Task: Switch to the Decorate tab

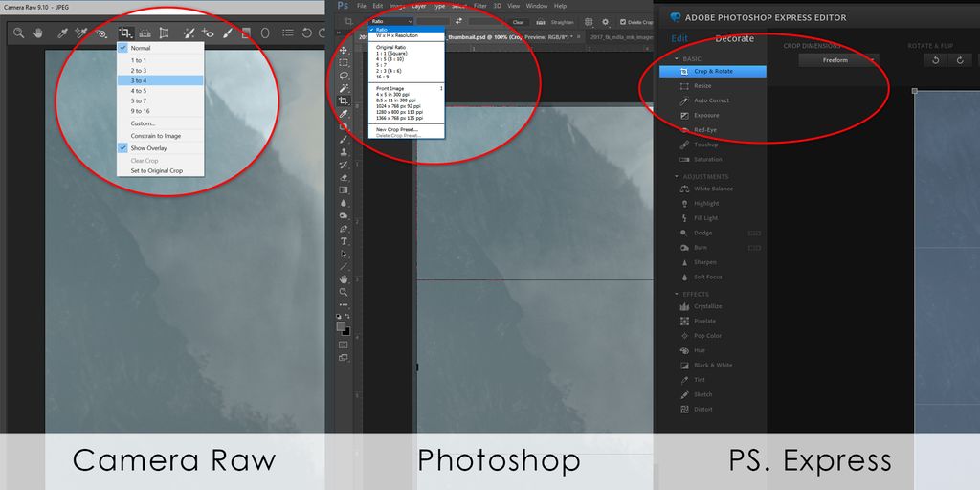Action: [734, 39]
